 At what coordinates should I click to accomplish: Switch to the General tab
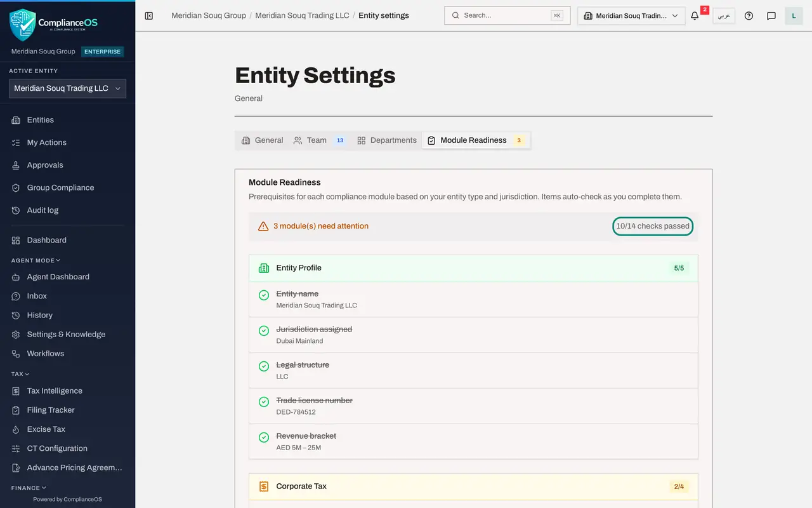pyautogui.click(x=262, y=140)
